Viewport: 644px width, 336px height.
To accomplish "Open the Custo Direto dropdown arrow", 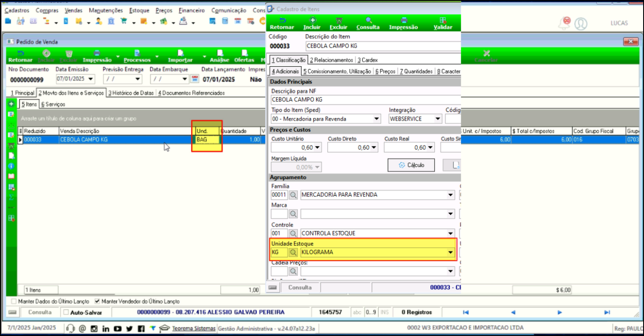I will tap(374, 148).
